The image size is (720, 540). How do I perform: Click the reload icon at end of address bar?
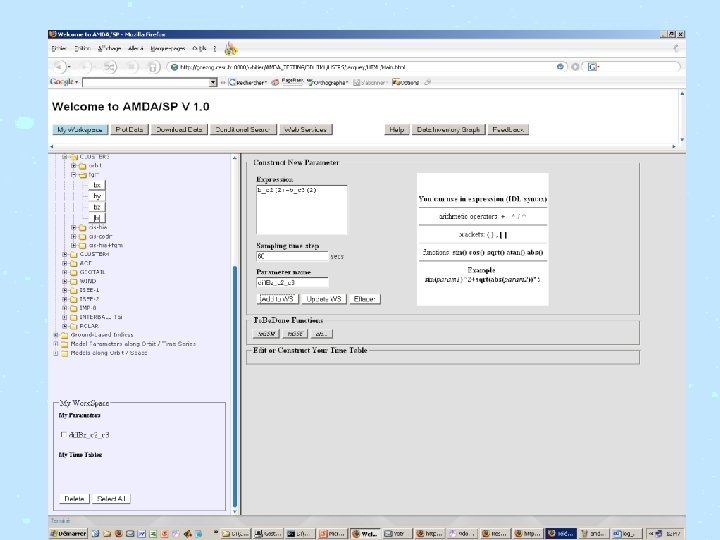coord(560,67)
